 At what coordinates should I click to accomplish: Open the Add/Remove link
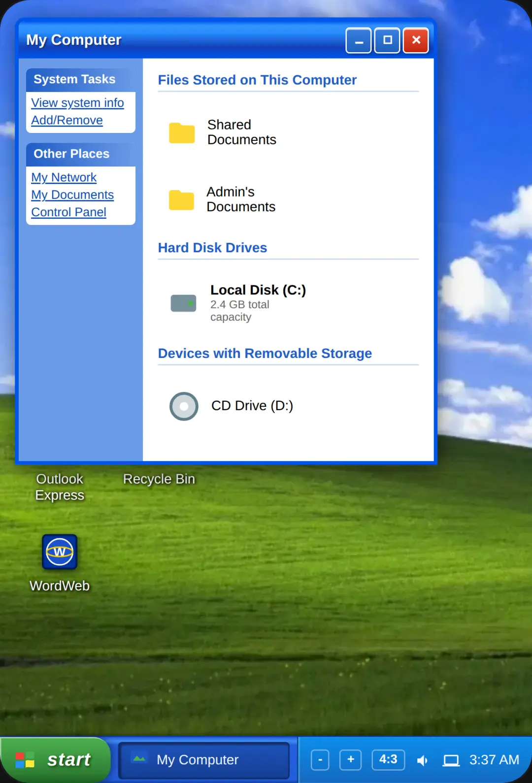[67, 120]
